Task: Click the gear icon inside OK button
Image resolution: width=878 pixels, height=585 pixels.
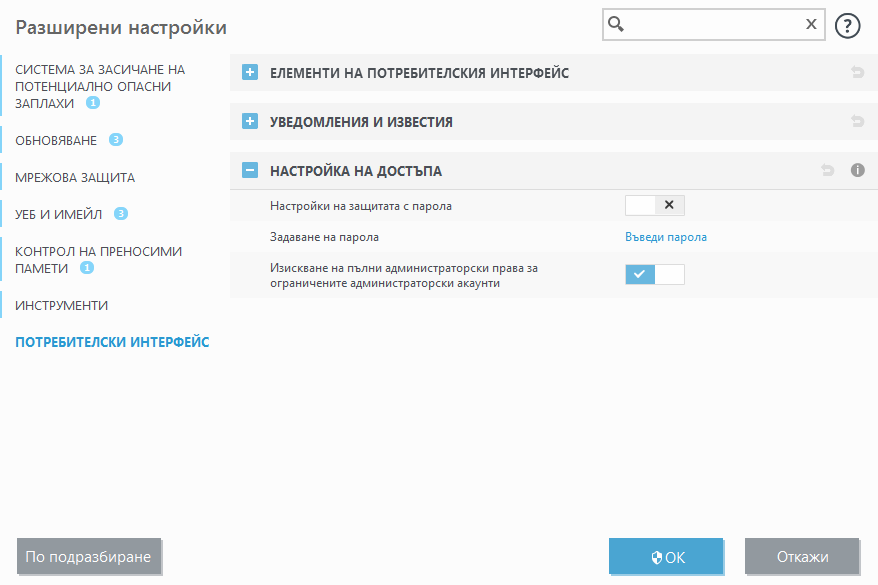Action: 655,556
